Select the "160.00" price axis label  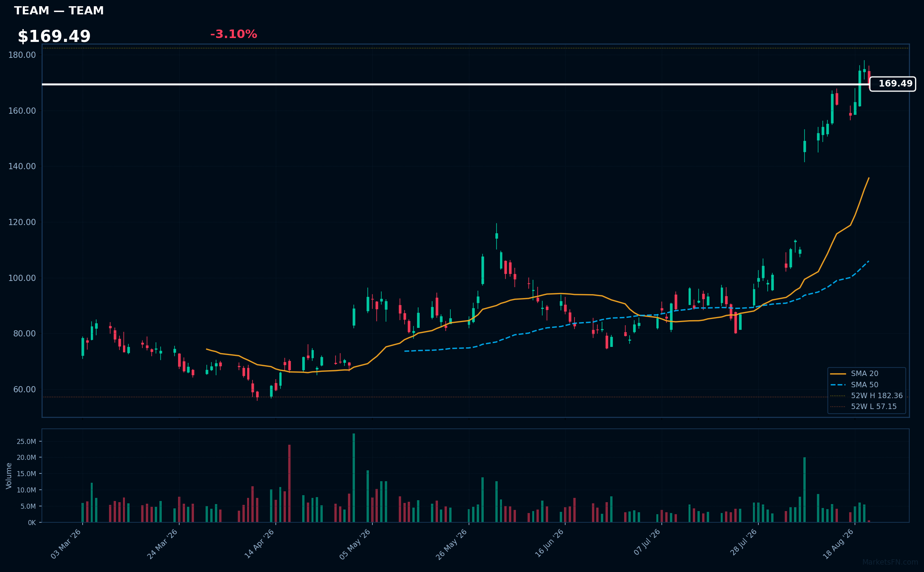22,111
